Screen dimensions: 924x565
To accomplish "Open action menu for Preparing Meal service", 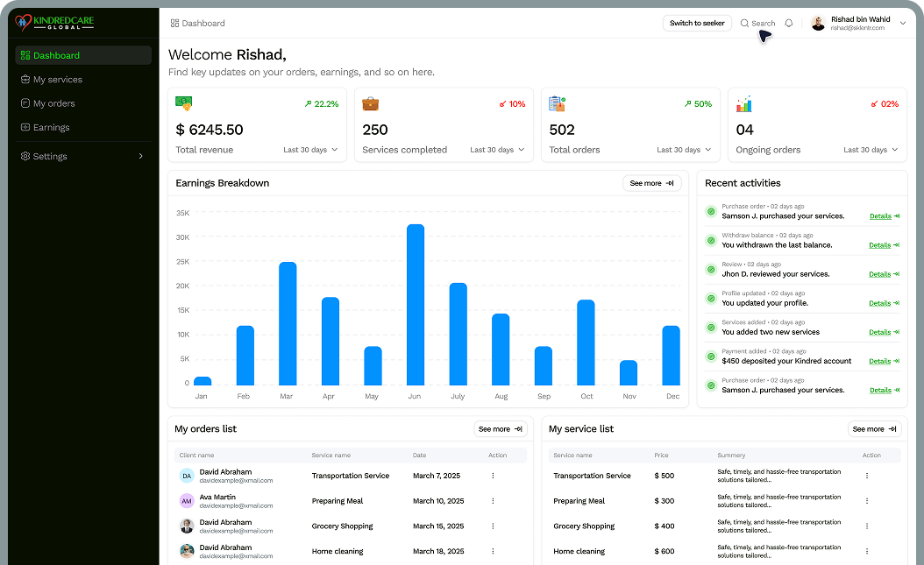I will pyautogui.click(x=867, y=501).
